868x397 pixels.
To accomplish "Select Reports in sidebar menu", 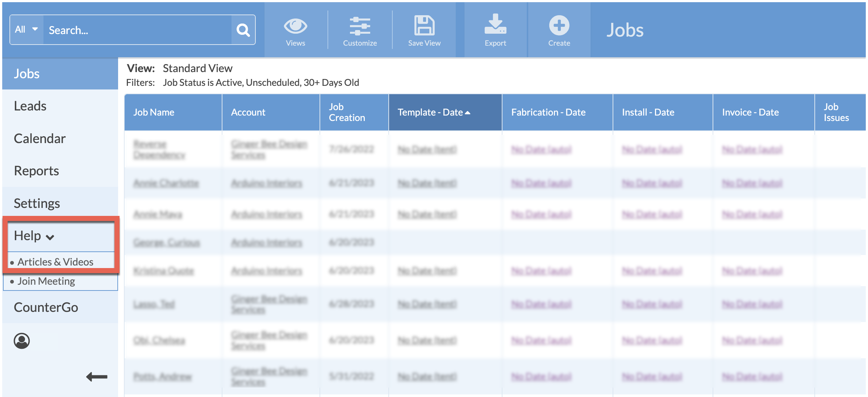I will click(x=36, y=171).
